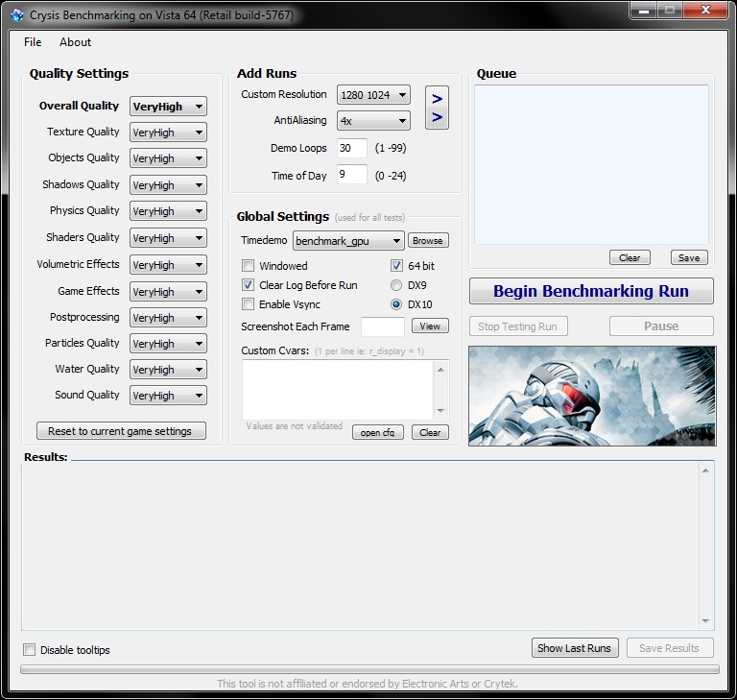Click the Results scrollbar up arrow
This screenshot has height=700, width=737.
(705, 471)
